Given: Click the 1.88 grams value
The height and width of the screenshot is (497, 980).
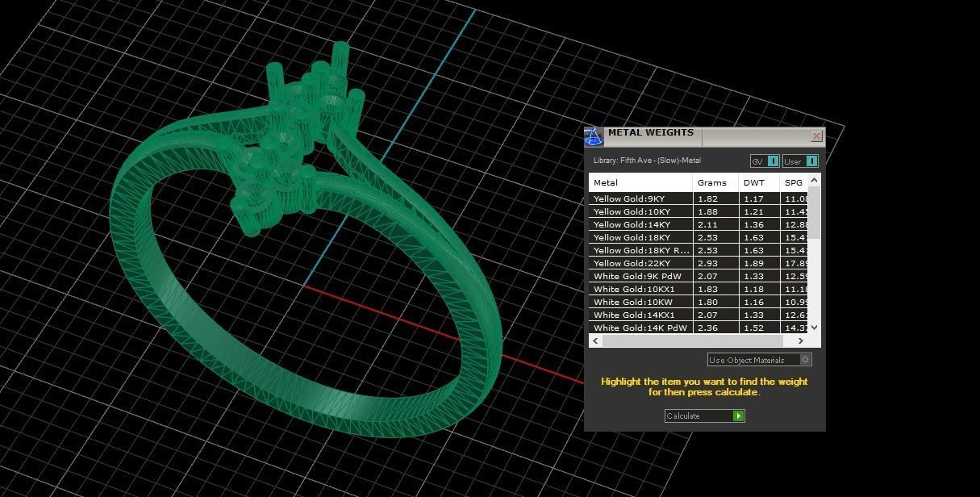Looking at the screenshot, I should pos(707,211).
